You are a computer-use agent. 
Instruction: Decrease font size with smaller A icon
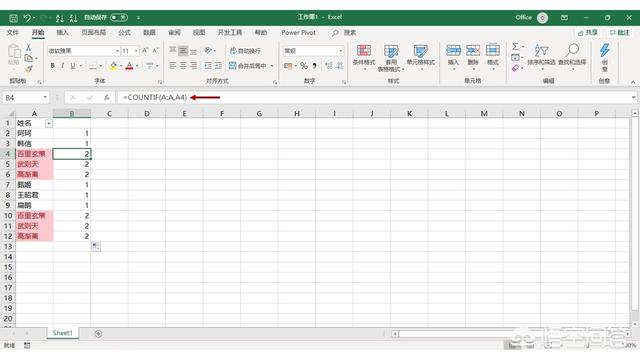tap(155, 51)
